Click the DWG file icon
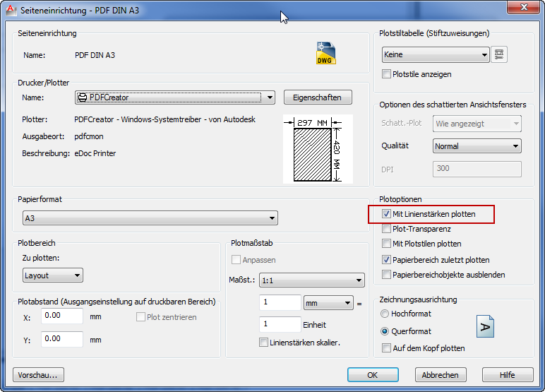 coord(326,53)
